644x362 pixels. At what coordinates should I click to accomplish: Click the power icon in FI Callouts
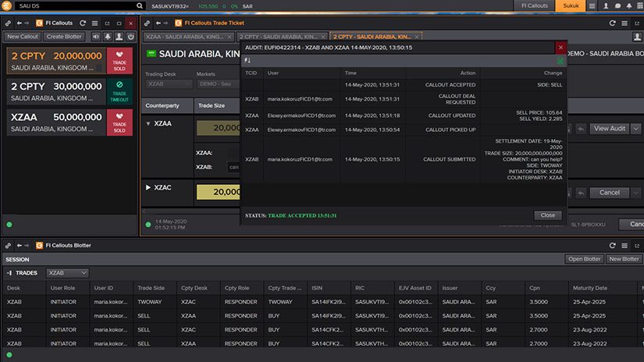point(130,37)
